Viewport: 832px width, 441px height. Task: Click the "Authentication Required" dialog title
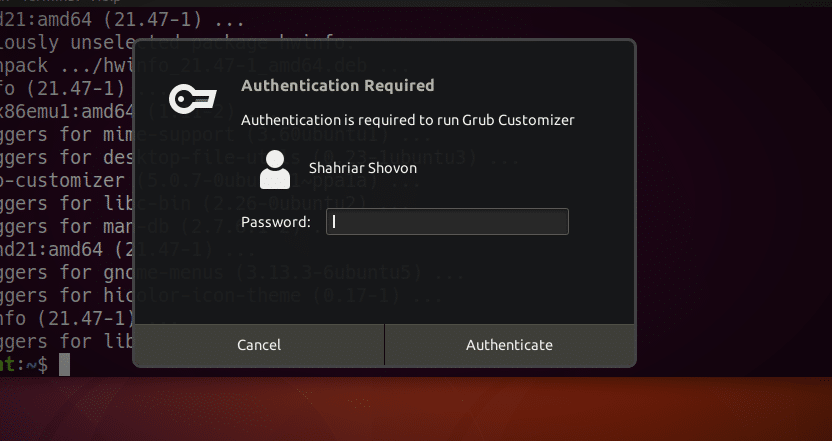click(x=337, y=86)
